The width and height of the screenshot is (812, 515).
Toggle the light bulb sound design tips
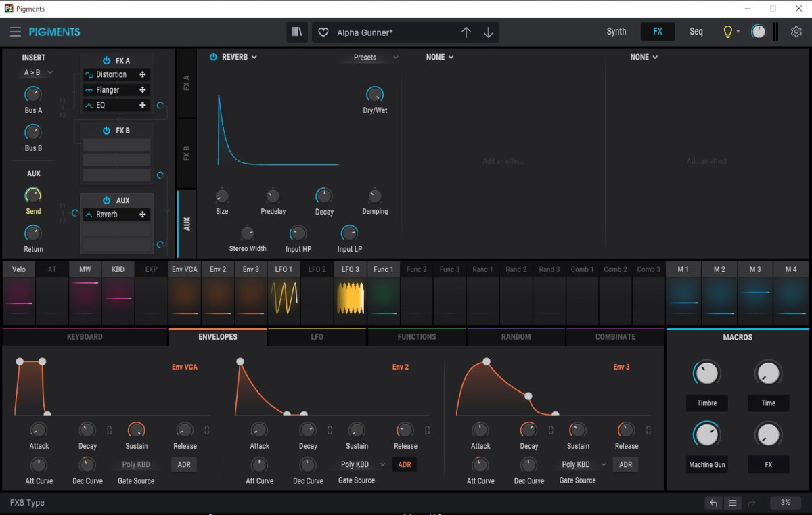coord(728,32)
